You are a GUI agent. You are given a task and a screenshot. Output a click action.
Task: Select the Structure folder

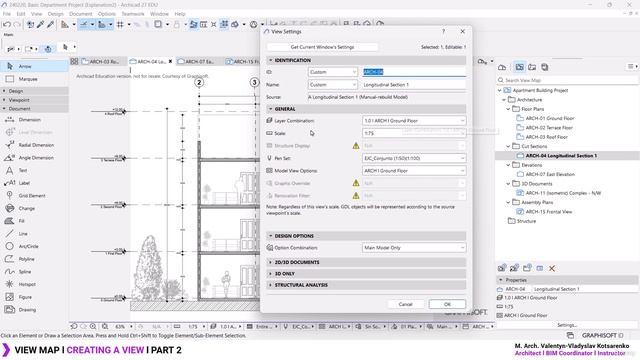point(526,221)
